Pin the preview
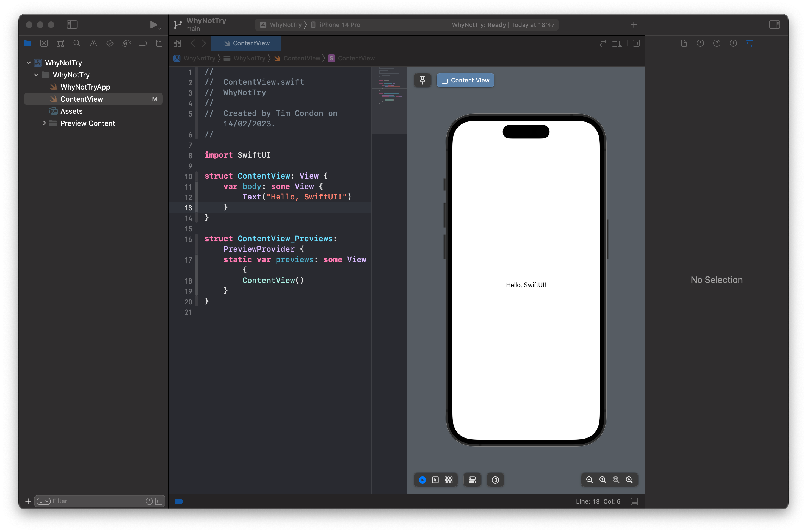Viewport: 807px width, 532px height. [x=422, y=80]
